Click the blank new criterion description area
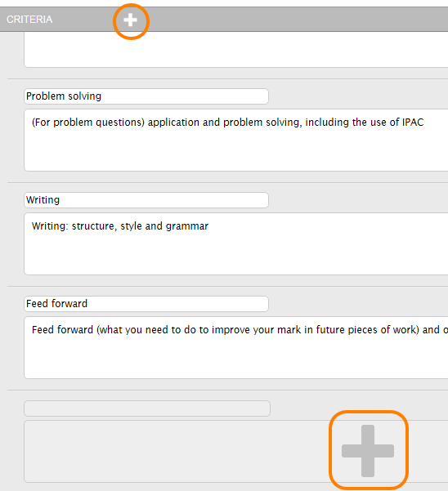Viewport: 448px width, 491px height. [x=176, y=451]
